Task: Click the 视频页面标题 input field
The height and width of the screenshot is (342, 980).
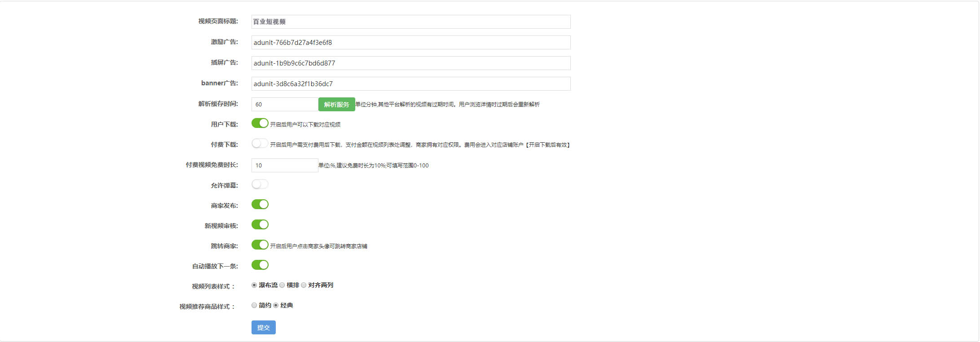Action: [411, 22]
